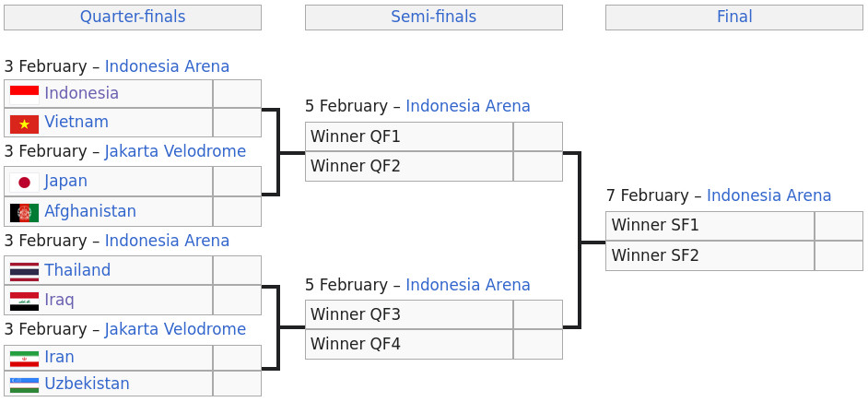868x402 pixels.
Task: Click the Iran flag icon
Action: click(x=24, y=358)
